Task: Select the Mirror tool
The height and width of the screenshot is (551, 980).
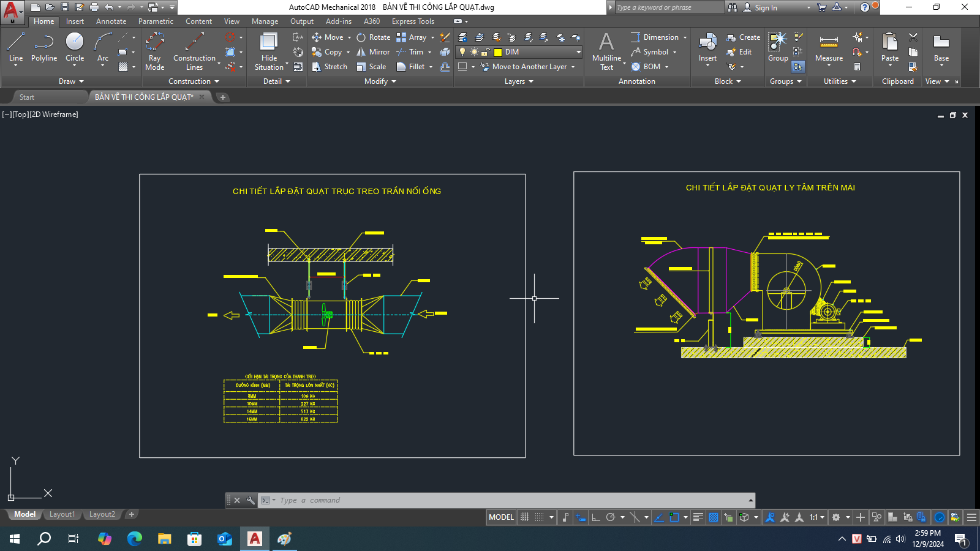Action: pyautogui.click(x=374, y=52)
